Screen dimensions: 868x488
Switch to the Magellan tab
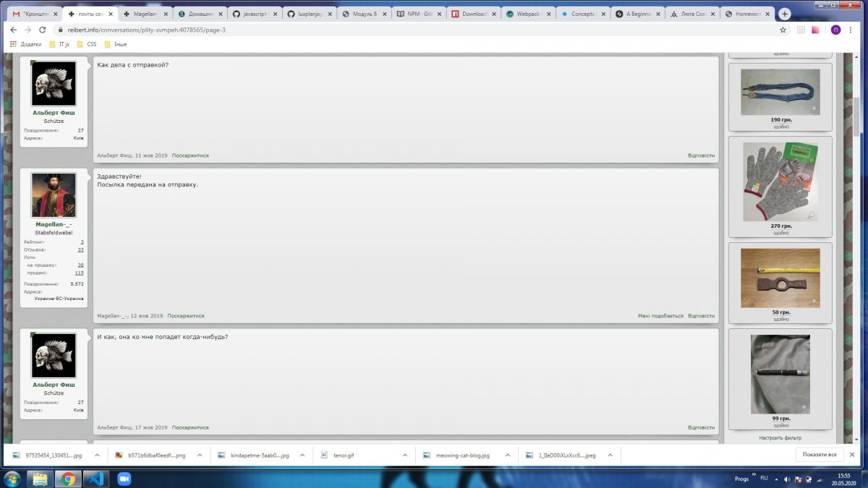145,14
